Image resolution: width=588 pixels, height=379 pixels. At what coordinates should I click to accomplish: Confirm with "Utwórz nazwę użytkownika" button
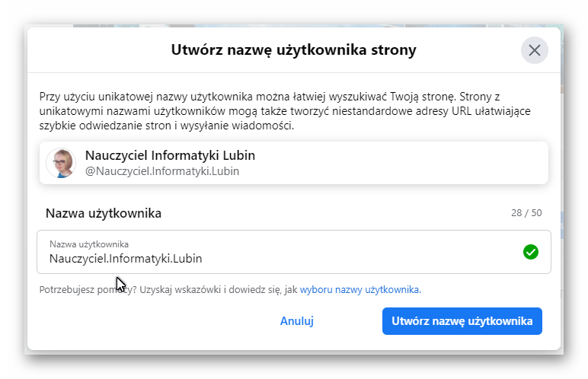[462, 321]
